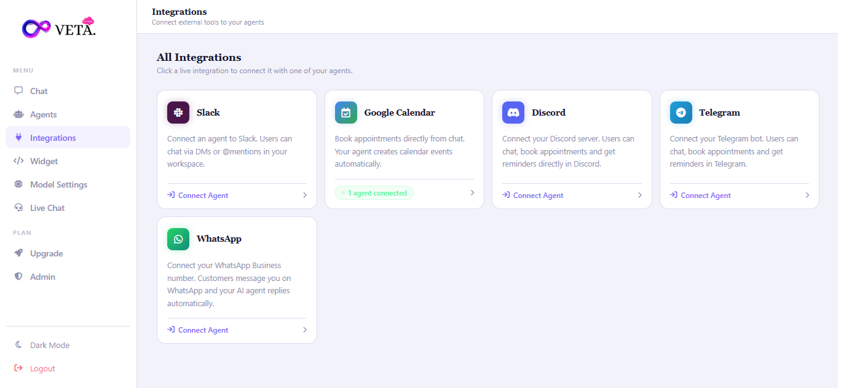Viewport: 868px width, 388px height.
Task: Click the Chat speech bubble icon
Action: tap(18, 90)
